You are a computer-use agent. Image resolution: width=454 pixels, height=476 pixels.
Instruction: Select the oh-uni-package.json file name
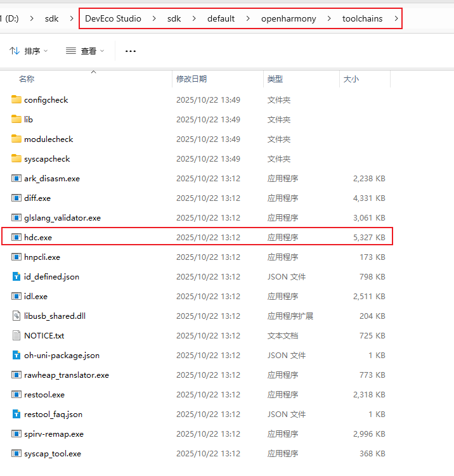pos(62,355)
